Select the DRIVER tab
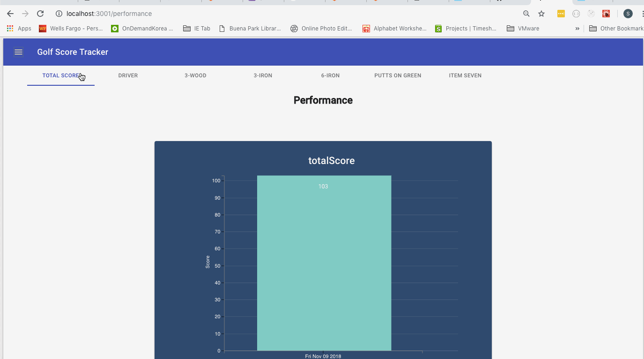The image size is (644, 359). click(x=128, y=75)
